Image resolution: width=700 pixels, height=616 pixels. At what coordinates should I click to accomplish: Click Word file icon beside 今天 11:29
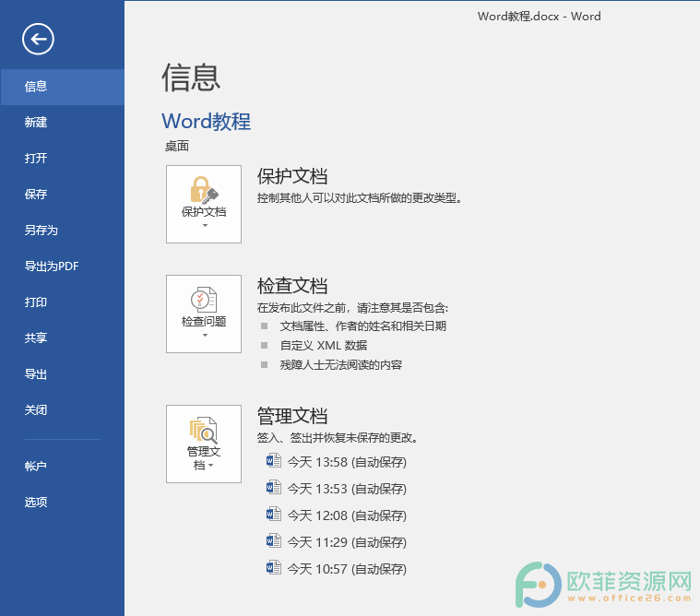click(x=274, y=541)
